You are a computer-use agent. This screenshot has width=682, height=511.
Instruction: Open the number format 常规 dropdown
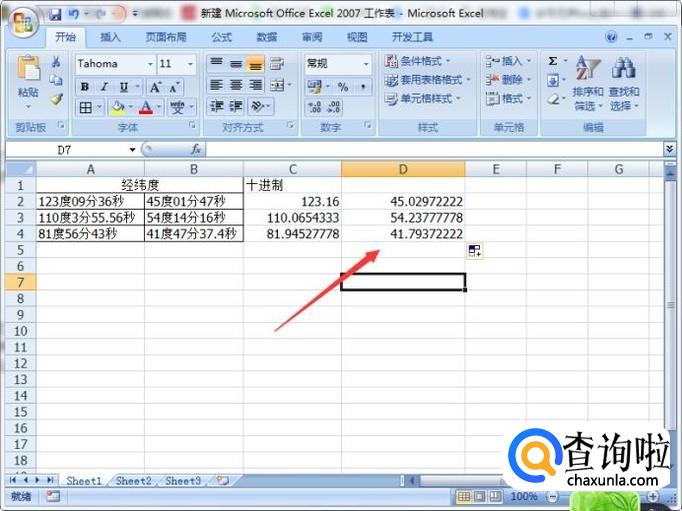click(365, 63)
